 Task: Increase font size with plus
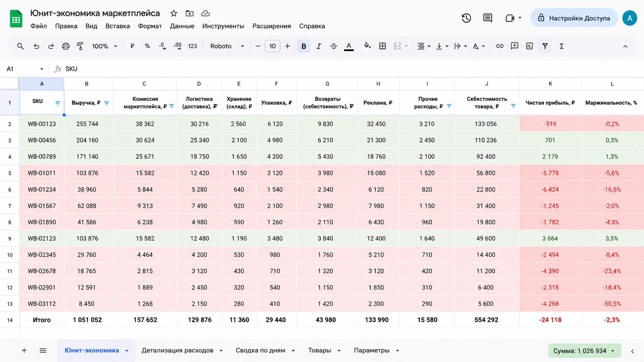(287, 46)
